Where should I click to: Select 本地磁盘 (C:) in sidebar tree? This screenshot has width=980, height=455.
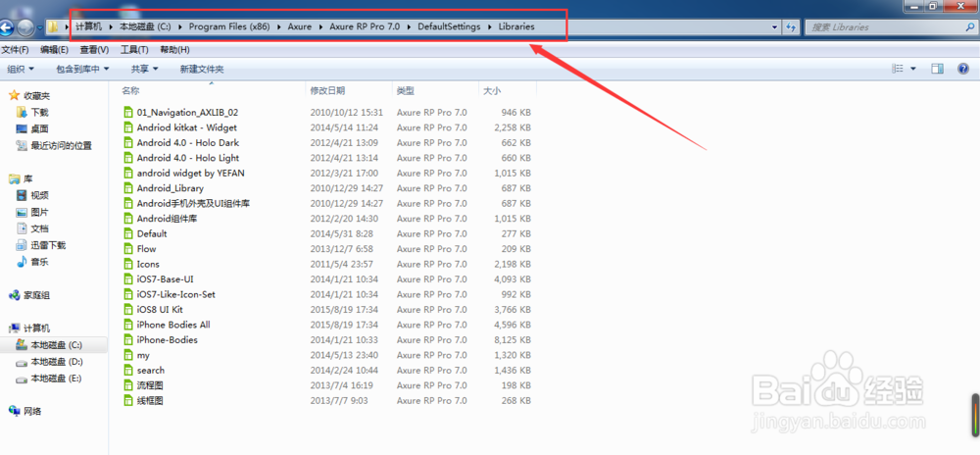[56, 345]
